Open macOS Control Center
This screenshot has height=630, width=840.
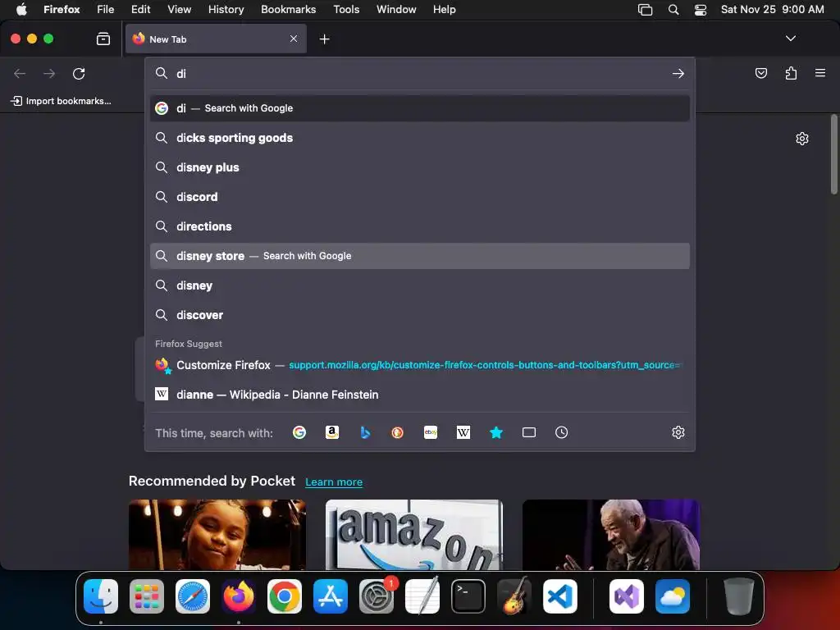click(x=701, y=10)
